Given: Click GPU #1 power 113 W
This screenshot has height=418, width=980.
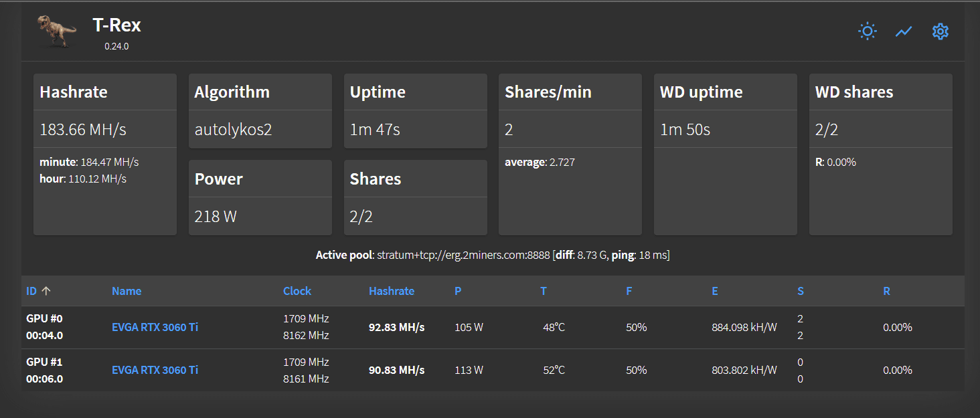Looking at the screenshot, I should (x=469, y=370).
